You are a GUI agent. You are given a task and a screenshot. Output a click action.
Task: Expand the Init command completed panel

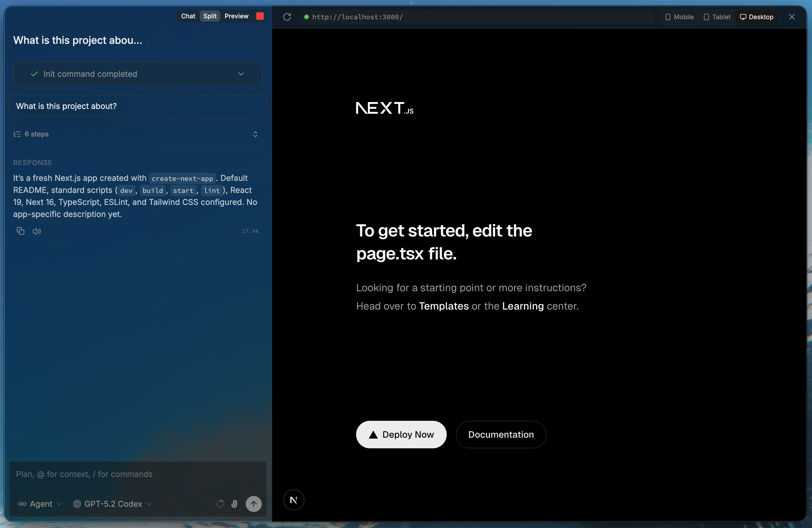(x=241, y=74)
